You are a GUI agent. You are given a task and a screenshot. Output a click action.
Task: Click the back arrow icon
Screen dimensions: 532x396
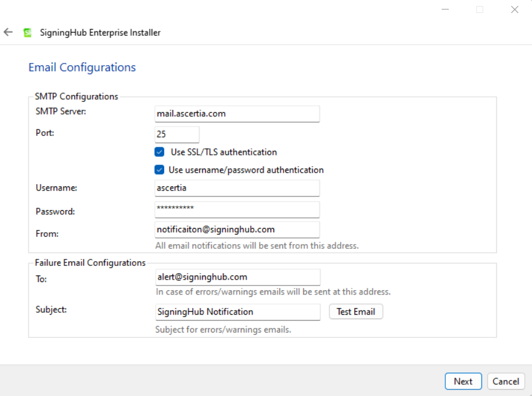8,32
